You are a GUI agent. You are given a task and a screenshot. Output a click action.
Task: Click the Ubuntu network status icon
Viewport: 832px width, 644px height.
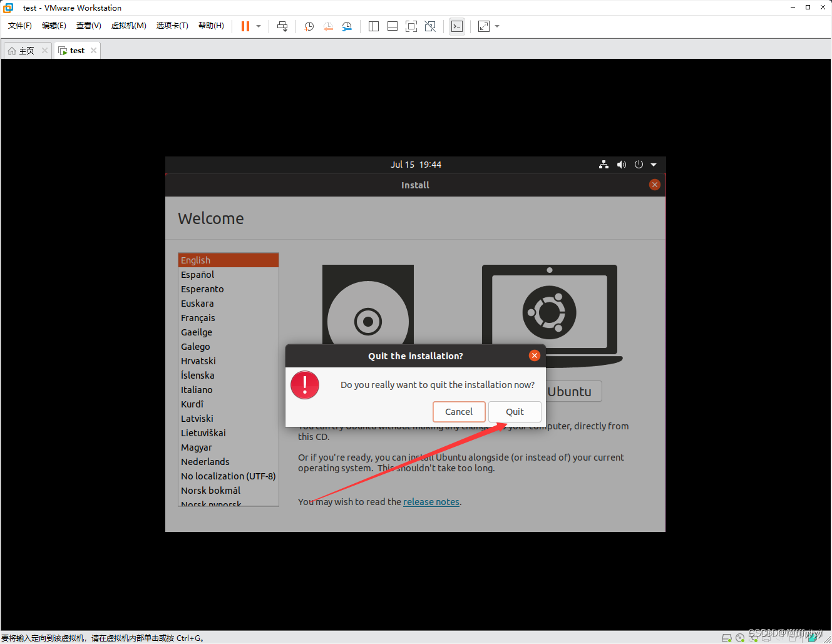(x=603, y=165)
